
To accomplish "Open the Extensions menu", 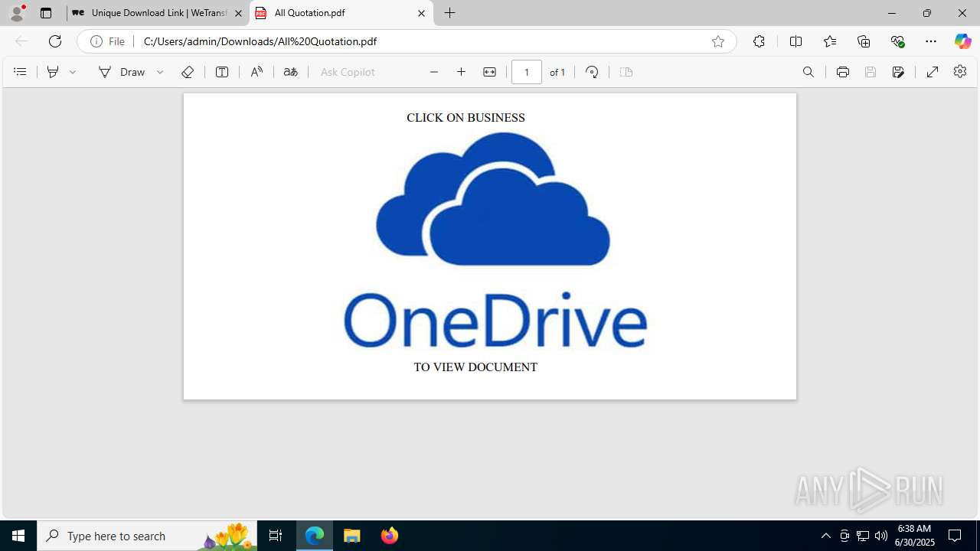I will (x=759, y=41).
